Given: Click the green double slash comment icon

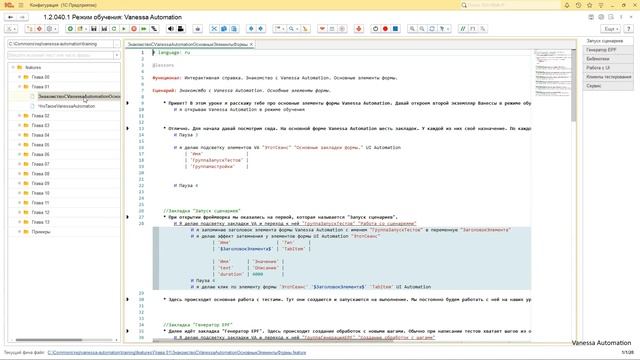Looking at the screenshot, I should 463,29.
